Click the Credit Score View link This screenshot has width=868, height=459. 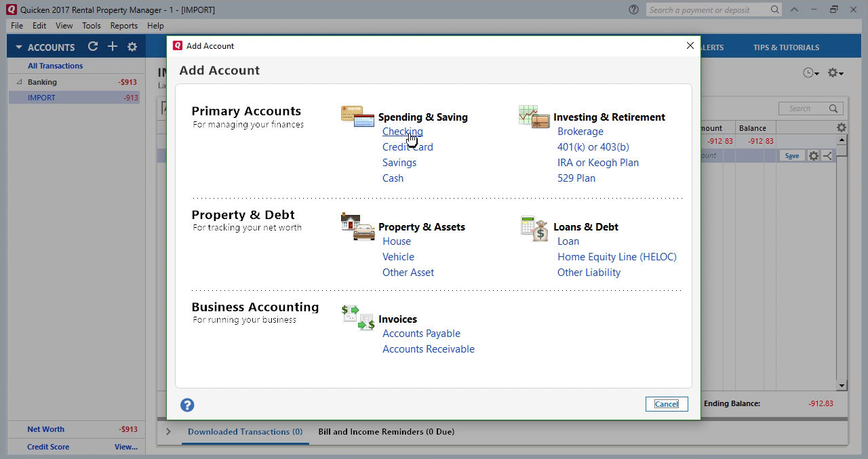pos(126,447)
